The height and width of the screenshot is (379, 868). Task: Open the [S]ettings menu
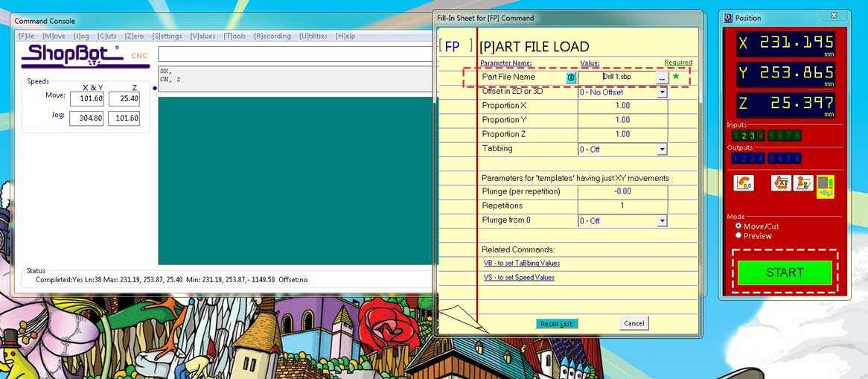[x=167, y=36]
